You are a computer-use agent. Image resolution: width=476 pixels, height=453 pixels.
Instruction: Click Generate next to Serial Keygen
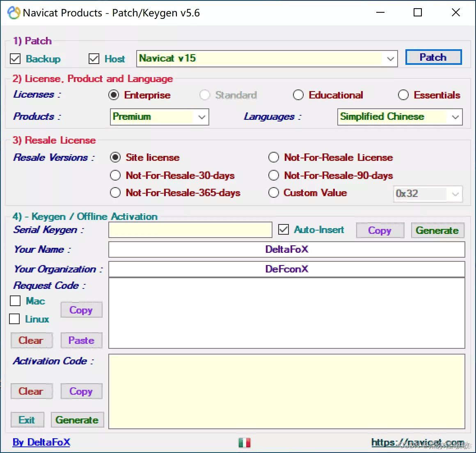(x=437, y=230)
